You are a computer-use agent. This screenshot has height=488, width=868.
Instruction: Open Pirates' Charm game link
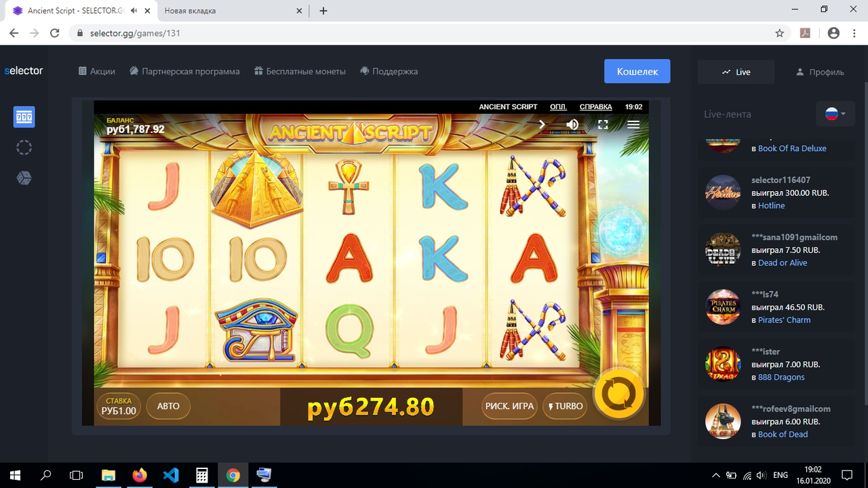tap(784, 320)
